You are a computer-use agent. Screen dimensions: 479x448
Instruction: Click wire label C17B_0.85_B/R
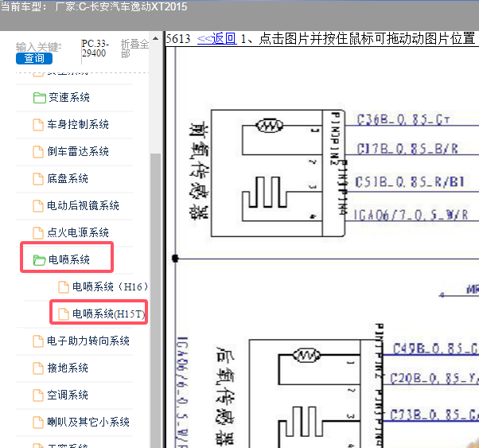pyautogui.click(x=407, y=149)
